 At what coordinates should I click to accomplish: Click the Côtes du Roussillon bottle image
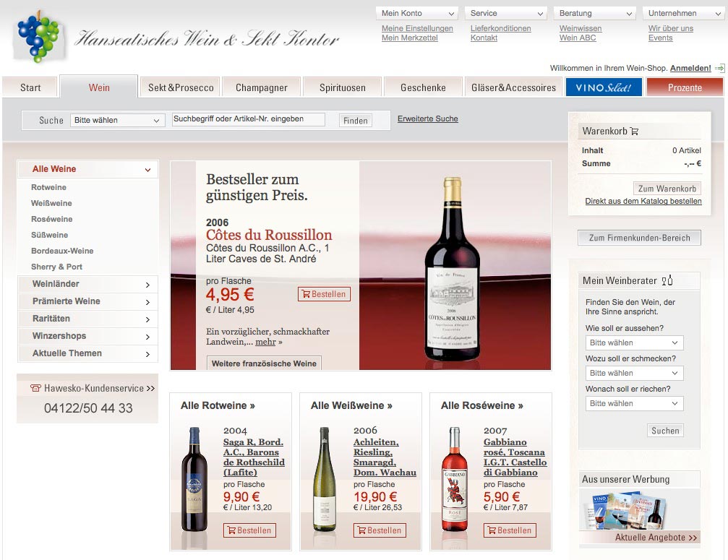[x=453, y=269]
